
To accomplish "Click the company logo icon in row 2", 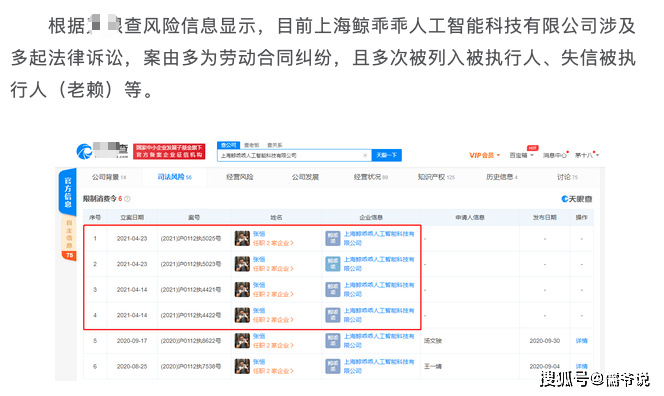I will tap(333, 264).
